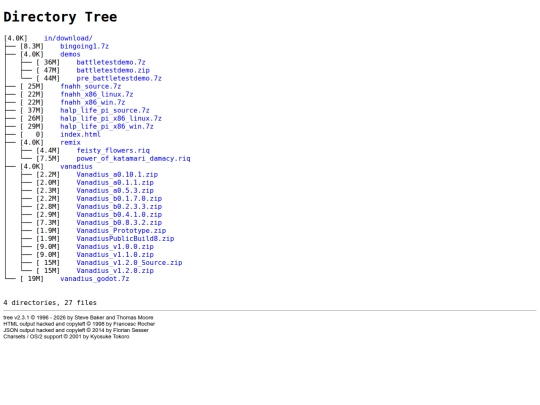This screenshot has width=540, height=405.
Task: Open the vanadius directory link
Action: pos(76,166)
